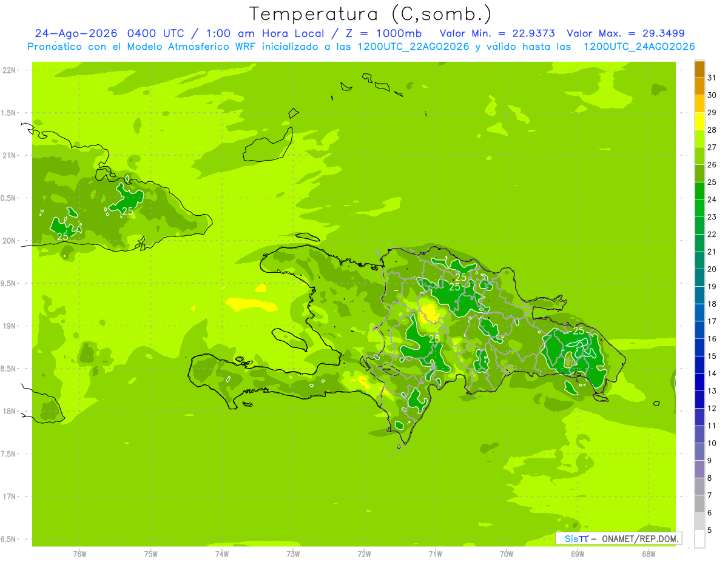Image resolution: width=728 pixels, height=562 pixels.
Task: Click the 72W longitude axis label
Action: pyautogui.click(x=364, y=554)
